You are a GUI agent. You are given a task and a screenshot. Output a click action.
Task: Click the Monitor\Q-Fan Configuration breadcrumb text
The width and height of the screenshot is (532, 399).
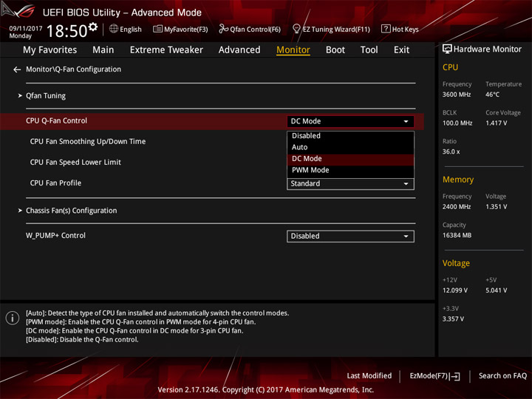pos(73,69)
